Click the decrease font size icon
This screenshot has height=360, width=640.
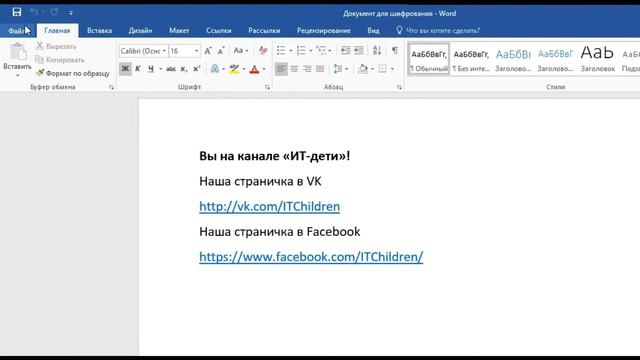pyautogui.click(x=221, y=51)
